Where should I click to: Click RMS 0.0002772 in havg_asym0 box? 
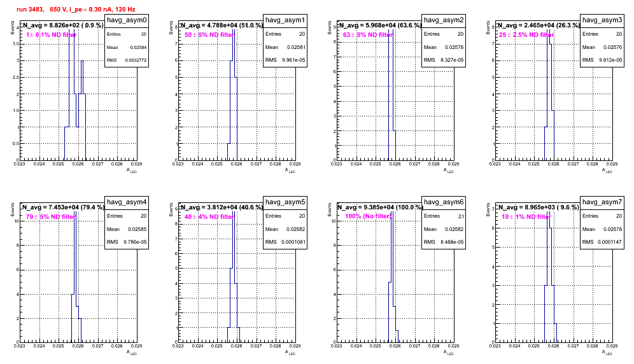(x=127, y=60)
